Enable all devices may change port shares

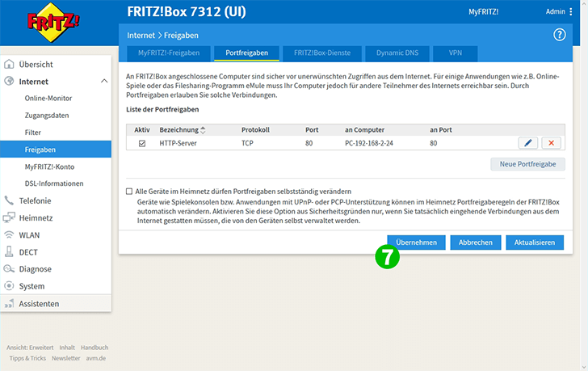129,192
